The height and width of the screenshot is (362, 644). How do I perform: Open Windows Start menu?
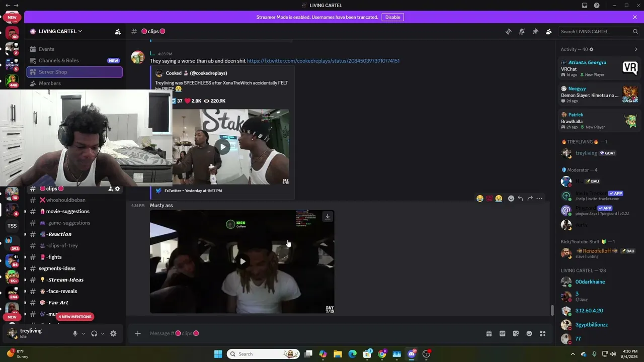(218, 354)
